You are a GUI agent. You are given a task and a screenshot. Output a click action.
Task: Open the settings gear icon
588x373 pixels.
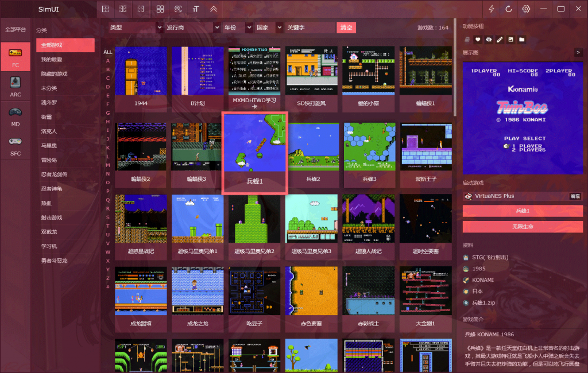pos(526,9)
